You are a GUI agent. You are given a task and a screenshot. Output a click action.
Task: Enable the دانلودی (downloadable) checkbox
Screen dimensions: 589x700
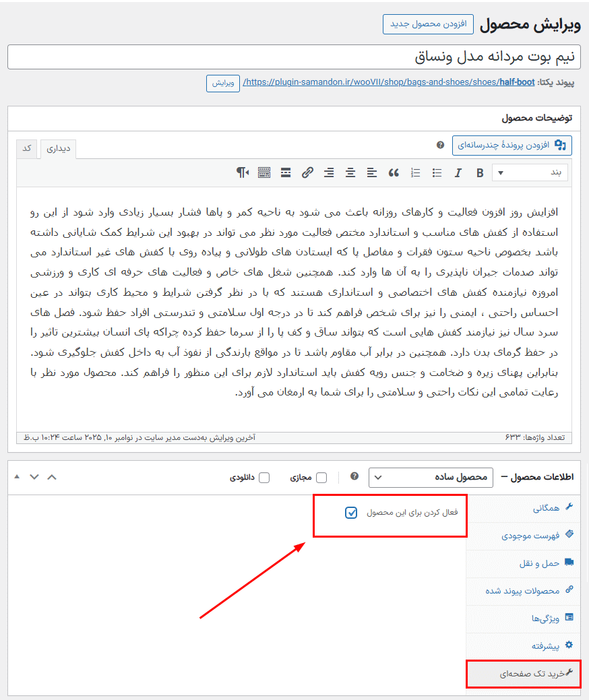click(264, 478)
